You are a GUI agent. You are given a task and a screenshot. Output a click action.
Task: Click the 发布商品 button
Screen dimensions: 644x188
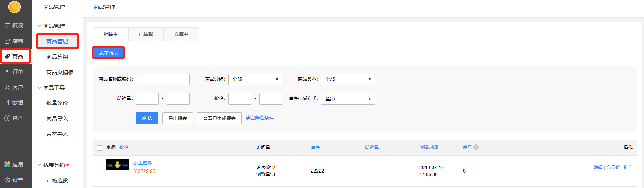pyautogui.click(x=108, y=53)
